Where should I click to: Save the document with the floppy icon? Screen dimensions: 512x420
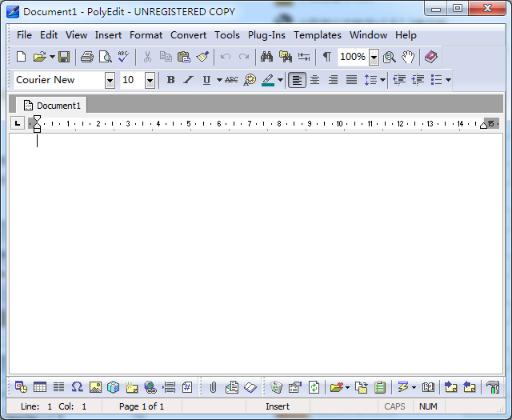pyautogui.click(x=64, y=57)
